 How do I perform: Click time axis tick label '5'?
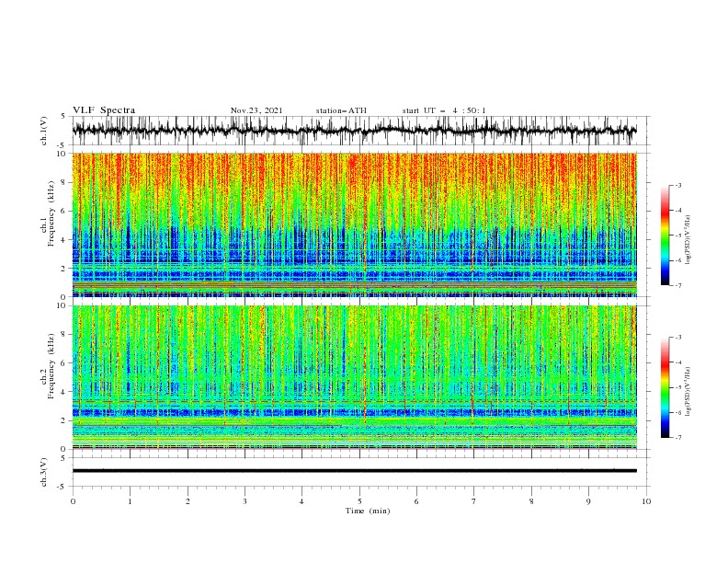coord(359,501)
